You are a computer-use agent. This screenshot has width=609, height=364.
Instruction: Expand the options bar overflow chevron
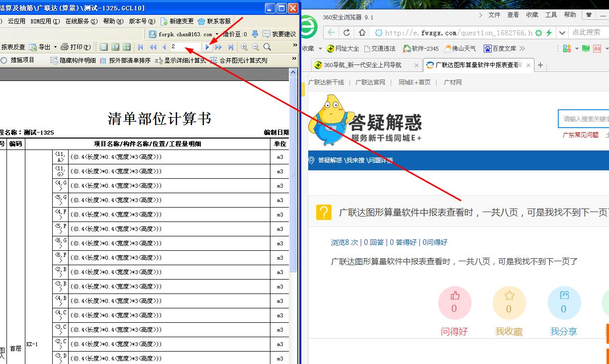tap(294, 58)
